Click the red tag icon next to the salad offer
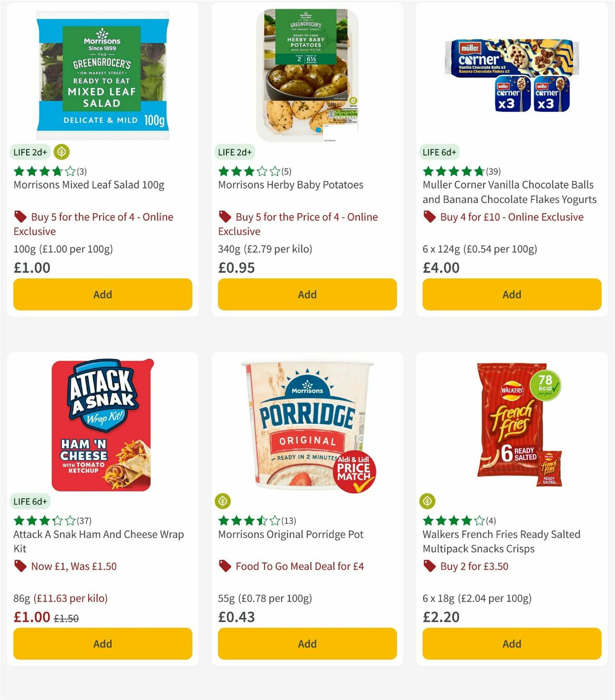The height and width of the screenshot is (700, 615). [x=20, y=217]
